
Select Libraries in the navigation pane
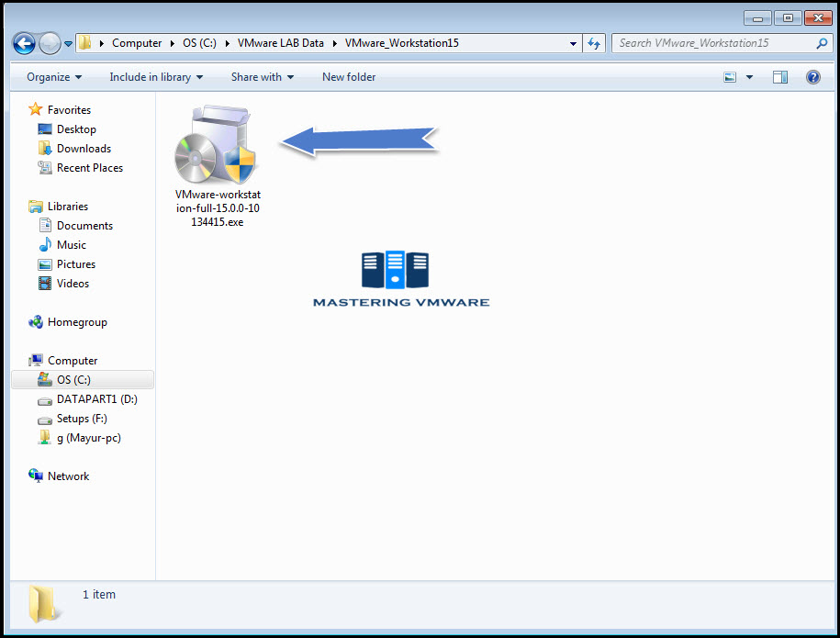[68, 207]
